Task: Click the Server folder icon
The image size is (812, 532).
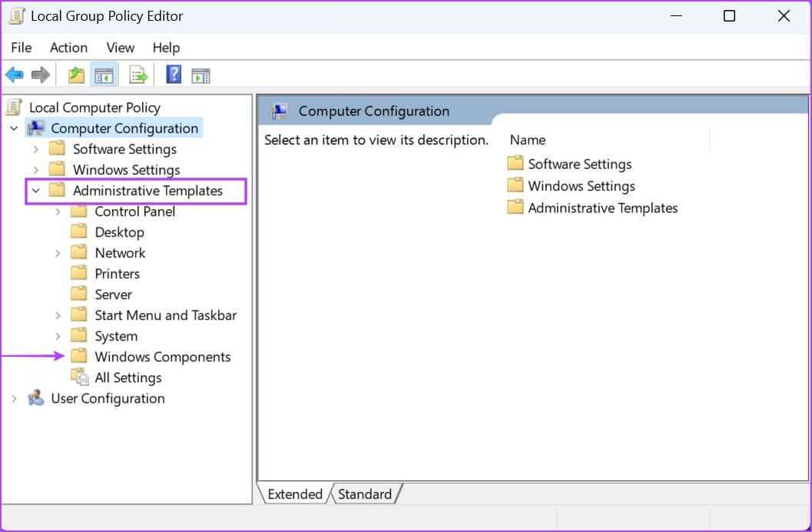Action: pos(78,294)
